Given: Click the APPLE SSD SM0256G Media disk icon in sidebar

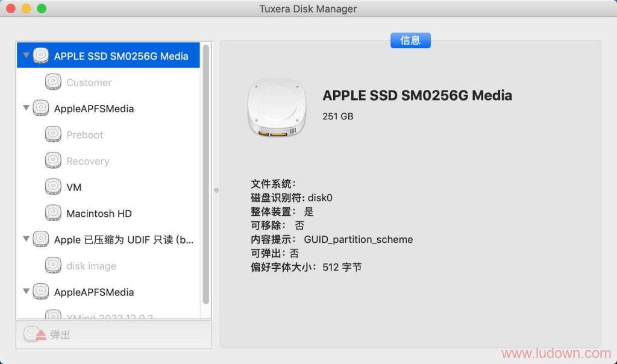Looking at the screenshot, I should [x=41, y=55].
